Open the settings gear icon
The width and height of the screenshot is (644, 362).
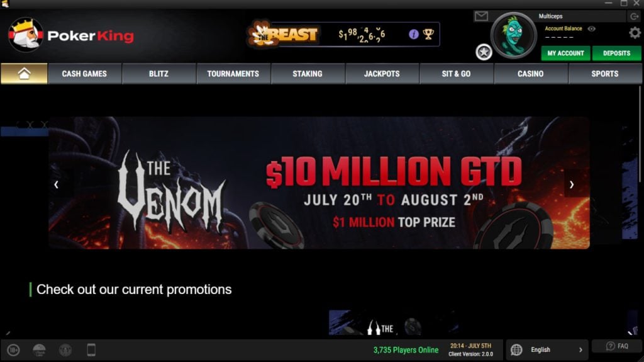click(635, 33)
